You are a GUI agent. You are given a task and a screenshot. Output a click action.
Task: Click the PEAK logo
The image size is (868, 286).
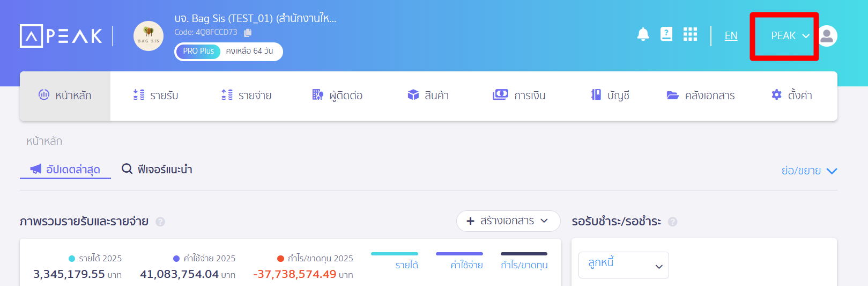pos(61,36)
